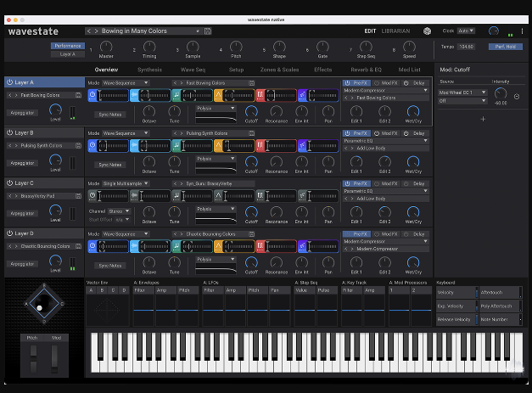The height and width of the screenshot is (393, 532).
Task: Open Layer C Channel Stereo dropdown
Action: tap(119, 211)
